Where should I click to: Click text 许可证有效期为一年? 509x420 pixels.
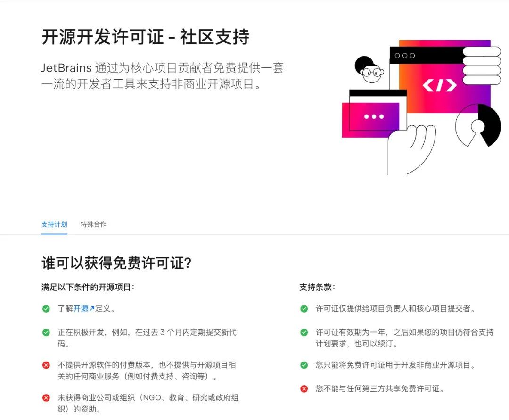[x=404, y=338]
